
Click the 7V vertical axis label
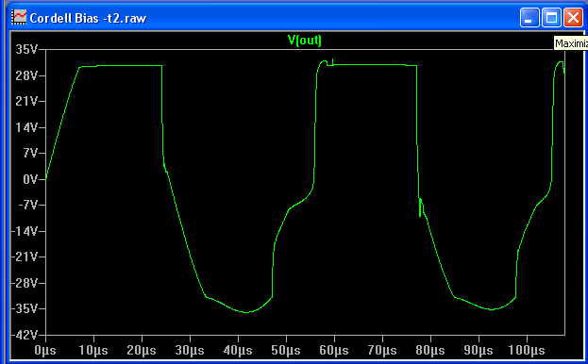point(30,153)
